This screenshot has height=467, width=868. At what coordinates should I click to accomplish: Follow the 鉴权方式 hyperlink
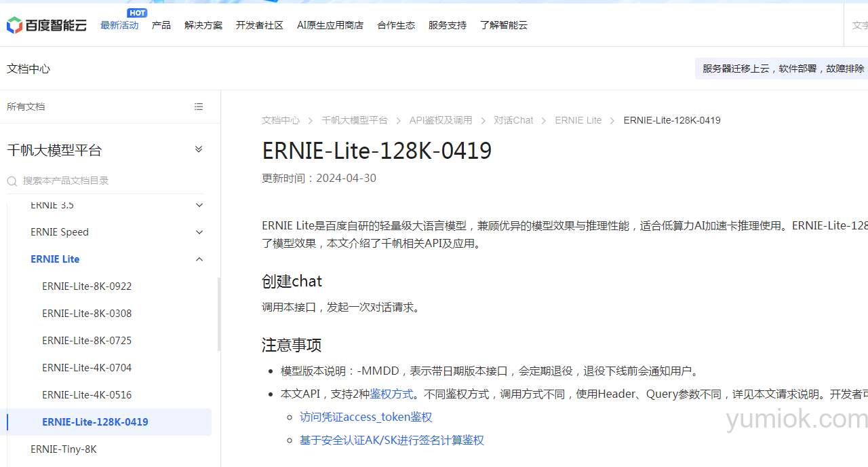391,394
